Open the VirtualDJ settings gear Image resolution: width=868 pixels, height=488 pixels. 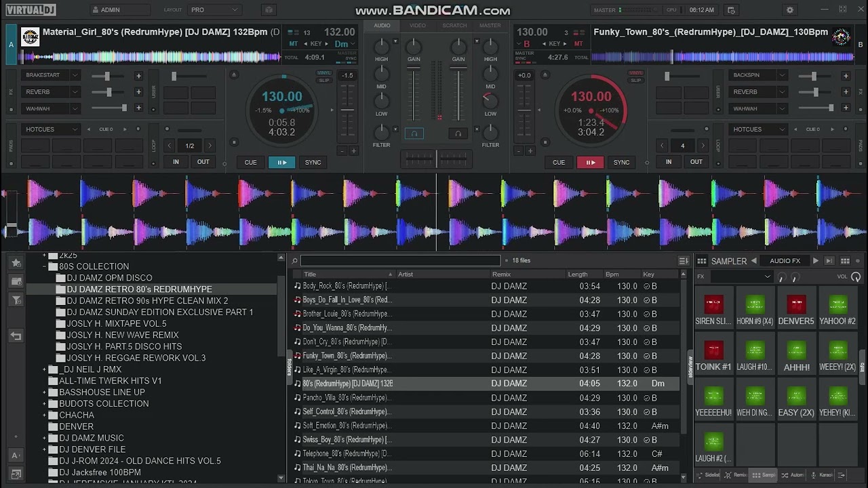coord(790,10)
